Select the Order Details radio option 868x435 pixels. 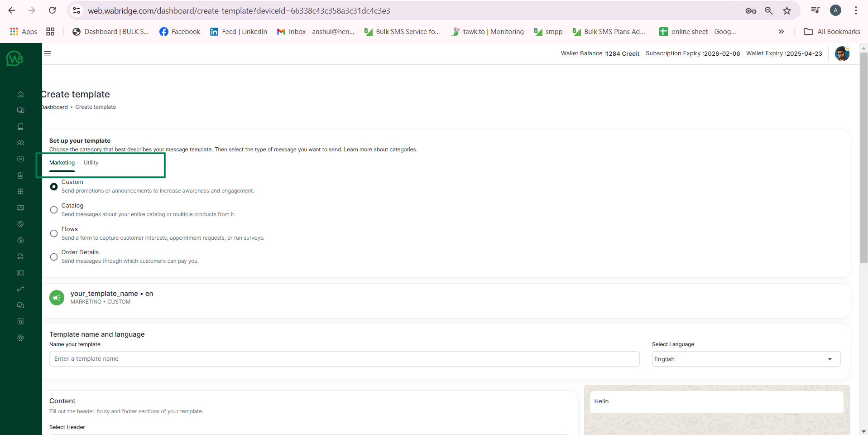[54, 257]
